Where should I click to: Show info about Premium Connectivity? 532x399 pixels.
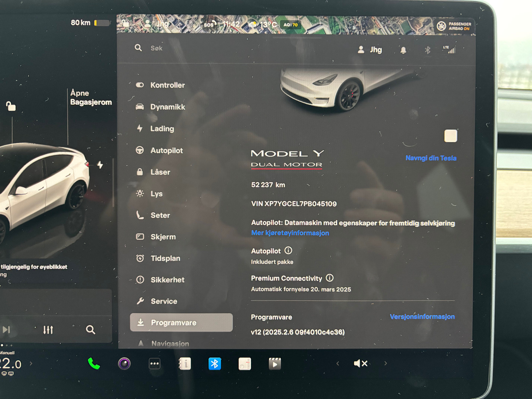pos(330,278)
